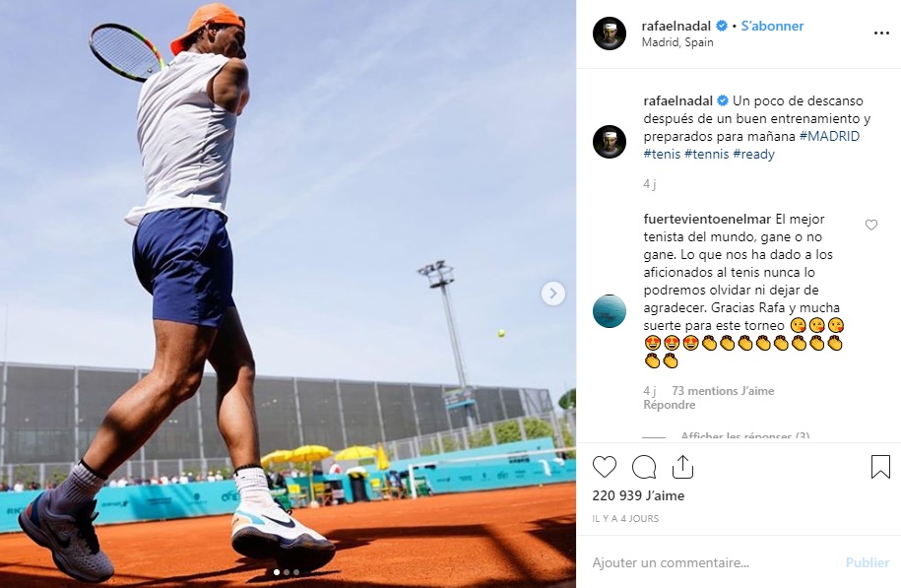The height and width of the screenshot is (588, 901).
Task: View the 73 mentions J'aime on the comment
Action: pos(723,391)
